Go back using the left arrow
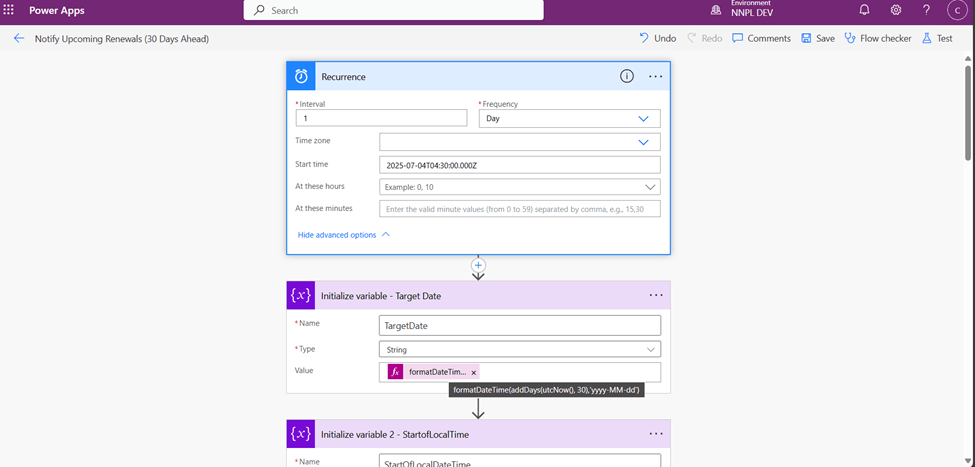The height and width of the screenshot is (467, 975). 18,39
